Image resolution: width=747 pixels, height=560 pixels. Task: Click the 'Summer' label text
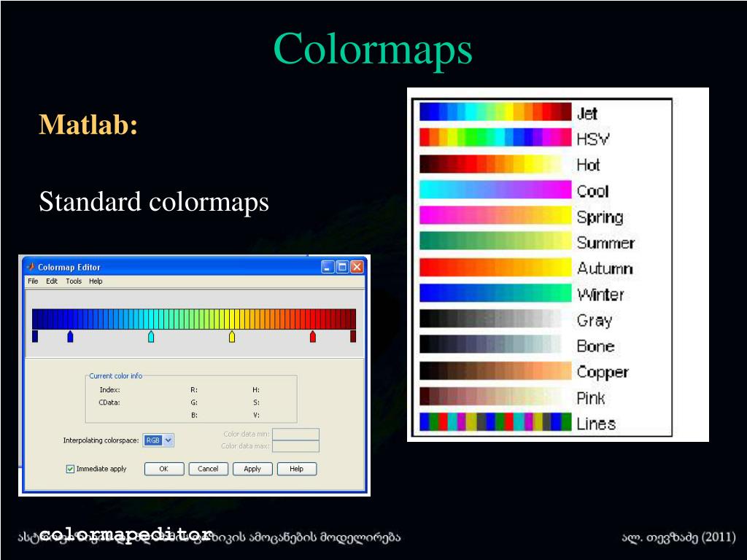[x=606, y=243]
